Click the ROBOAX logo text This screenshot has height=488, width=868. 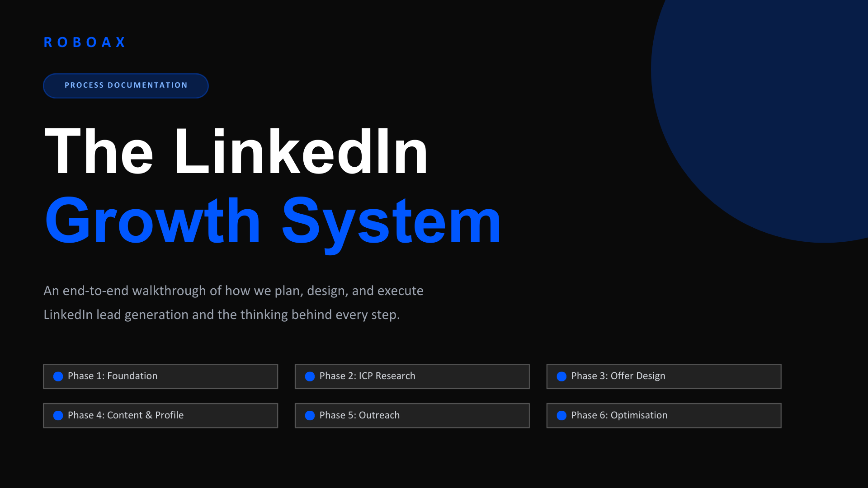tap(85, 42)
